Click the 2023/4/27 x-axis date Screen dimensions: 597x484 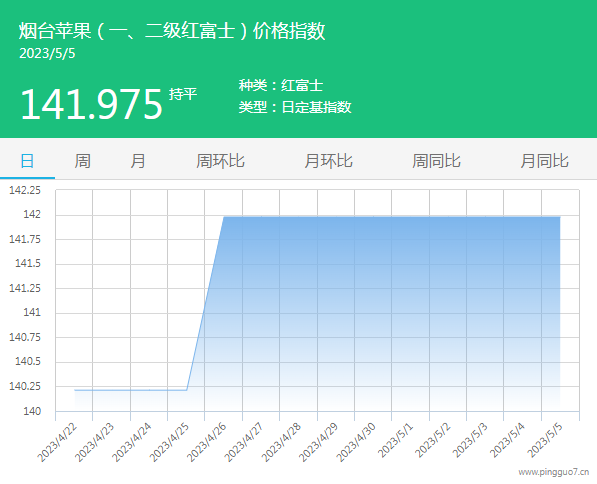pyautogui.click(x=244, y=442)
